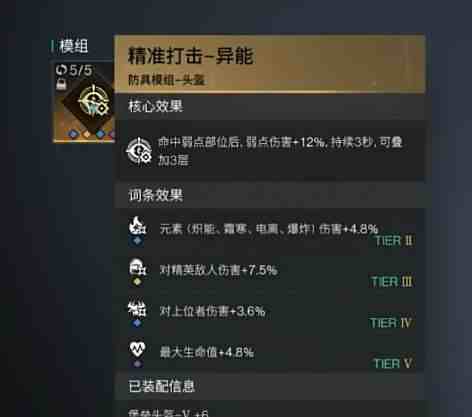
Task: Click the blue diamond under flame icon
Action: click(137, 241)
